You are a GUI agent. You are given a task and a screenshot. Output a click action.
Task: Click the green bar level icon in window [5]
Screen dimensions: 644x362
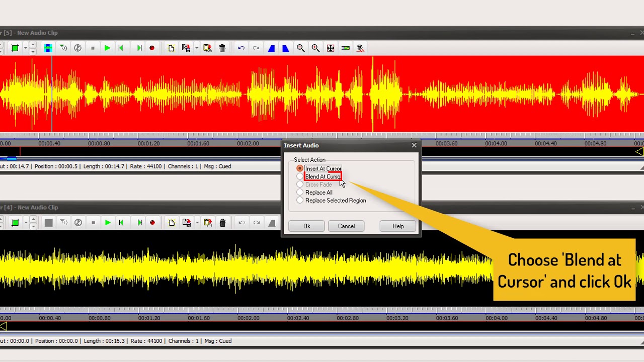click(346, 48)
